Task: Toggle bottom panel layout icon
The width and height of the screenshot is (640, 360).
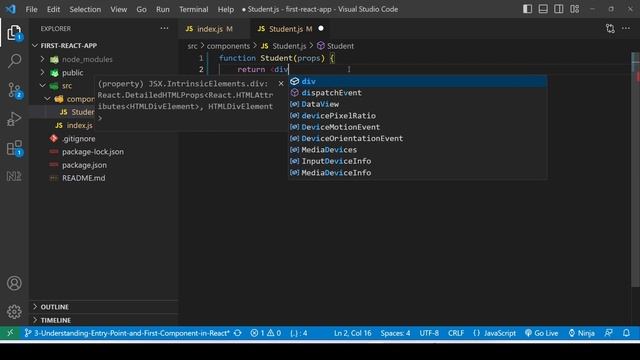Action: (x=543, y=9)
